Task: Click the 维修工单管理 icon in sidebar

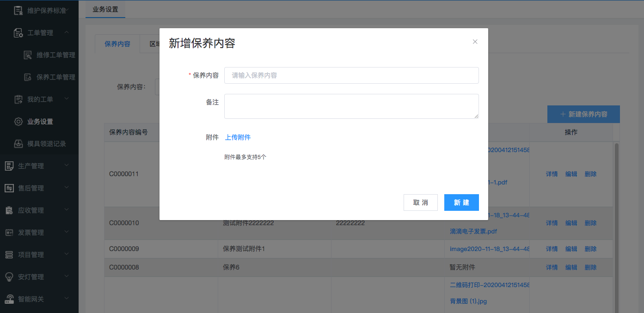Action: 28,55
